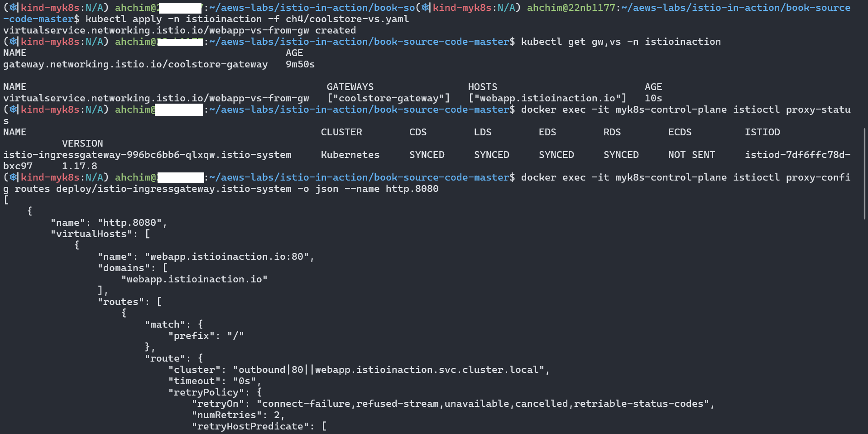Click the "bxc97" wrapped pod name suffix
This screenshot has height=434, width=868.
tap(18, 166)
